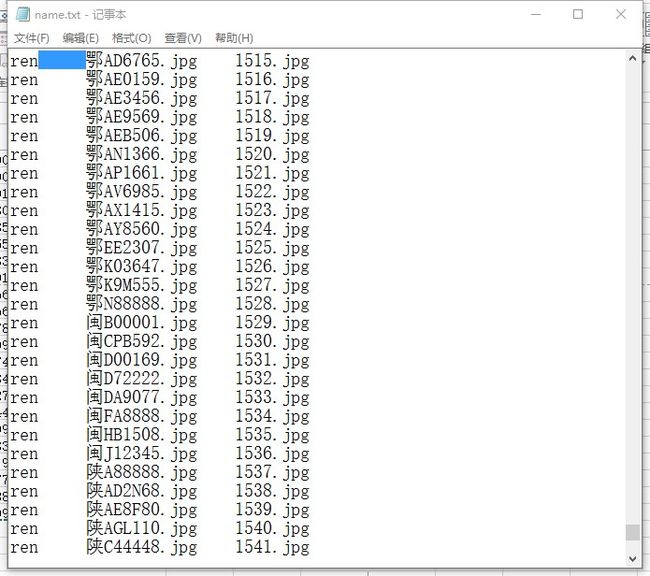Image resolution: width=650 pixels, height=576 pixels.
Task: Click on text 鄂K03647.jpg
Action: pyautogui.click(x=142, y=267)
